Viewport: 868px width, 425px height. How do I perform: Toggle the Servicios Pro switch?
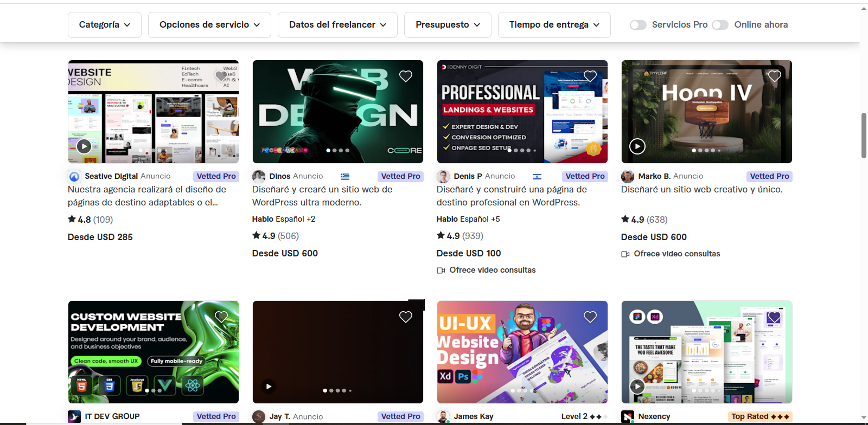[638, 25]
